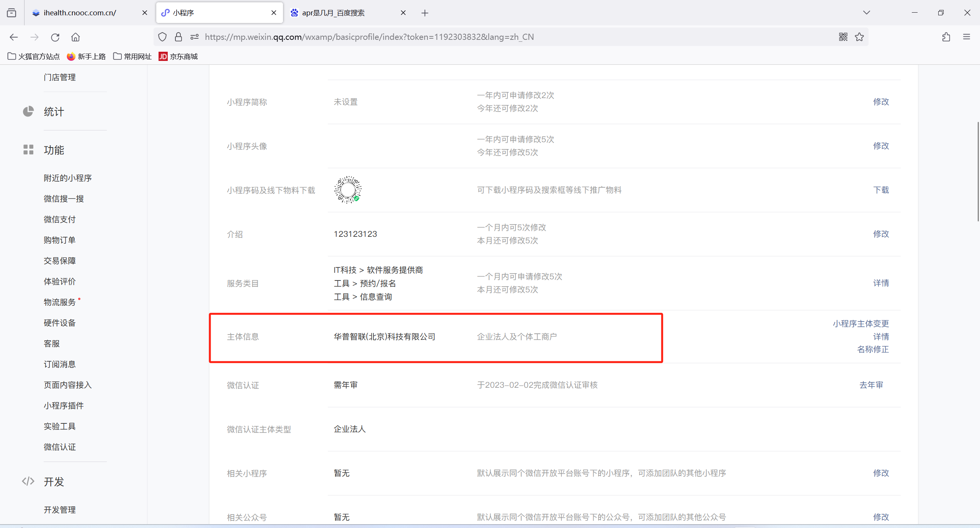Screen dimensions: 980x528
Task: Open the extensions puzzle icon
Action: coord(946,37)
